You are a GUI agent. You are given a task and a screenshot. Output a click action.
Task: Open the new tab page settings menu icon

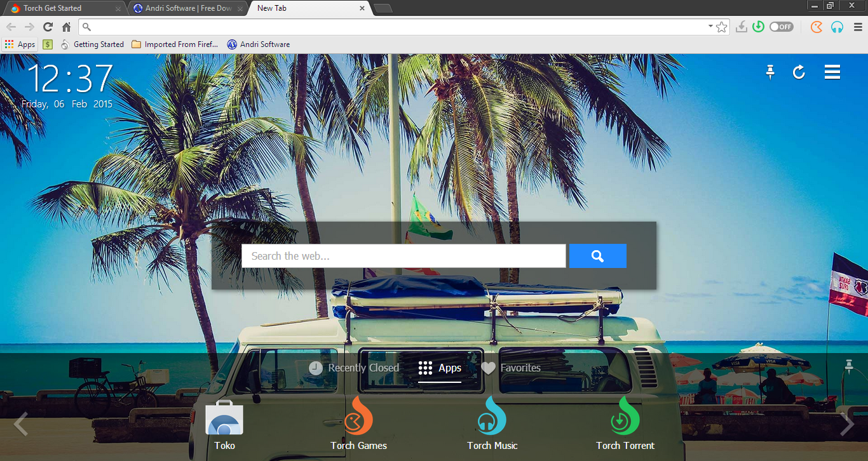click(x=832, y=72)
